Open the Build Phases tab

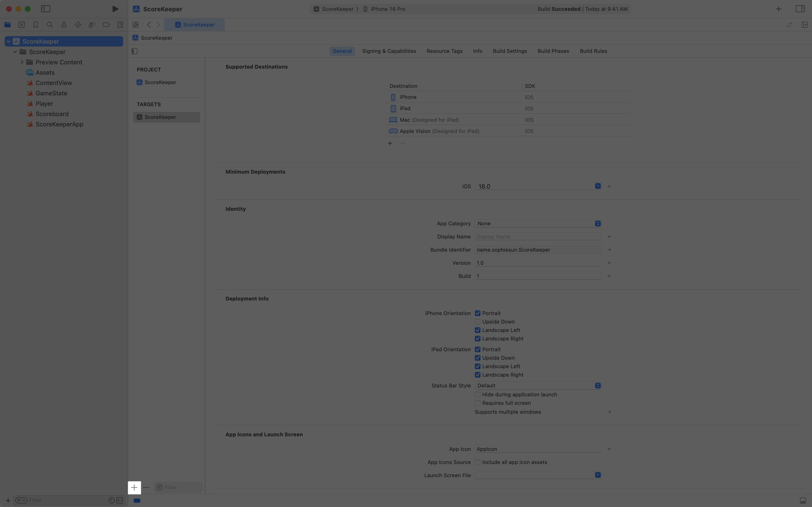tap(553, 51)
